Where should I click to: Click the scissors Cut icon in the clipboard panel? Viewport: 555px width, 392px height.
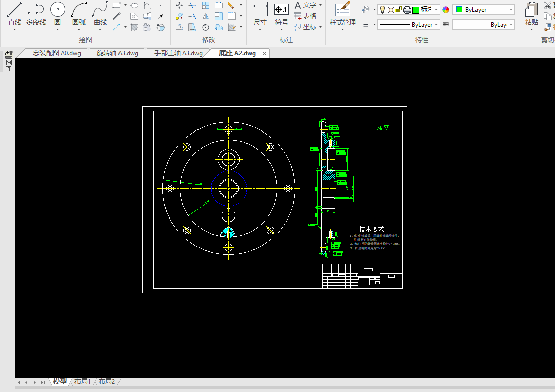click(x=548, y=5)
